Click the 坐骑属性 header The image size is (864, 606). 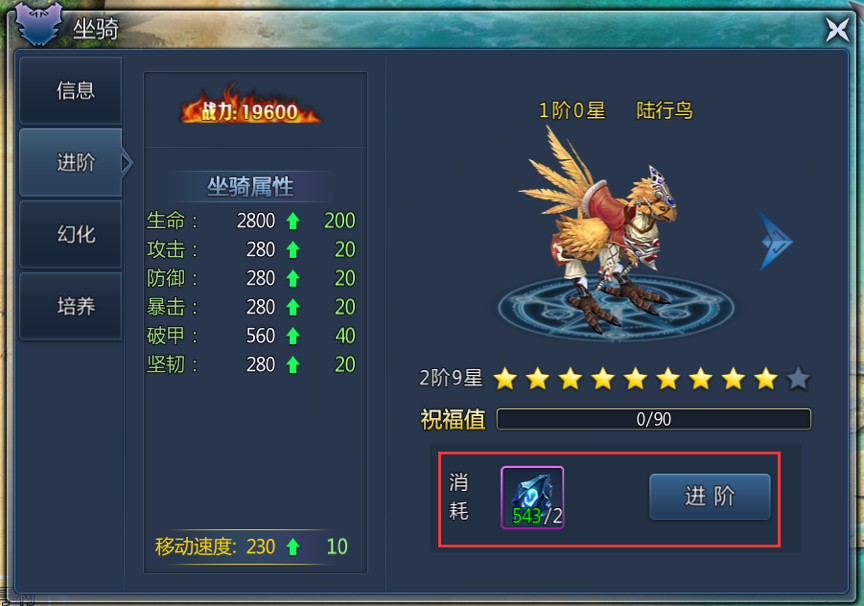coord(250,187)
